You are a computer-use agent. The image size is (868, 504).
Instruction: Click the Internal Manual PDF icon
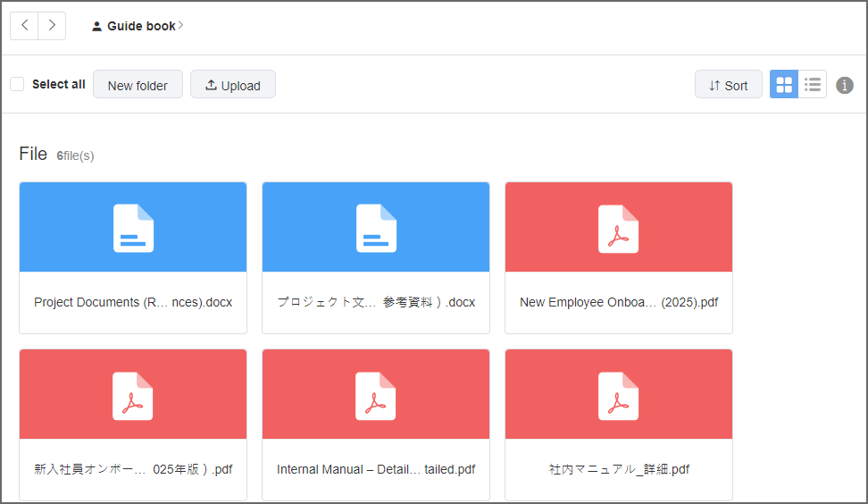[x=376, y=395]
